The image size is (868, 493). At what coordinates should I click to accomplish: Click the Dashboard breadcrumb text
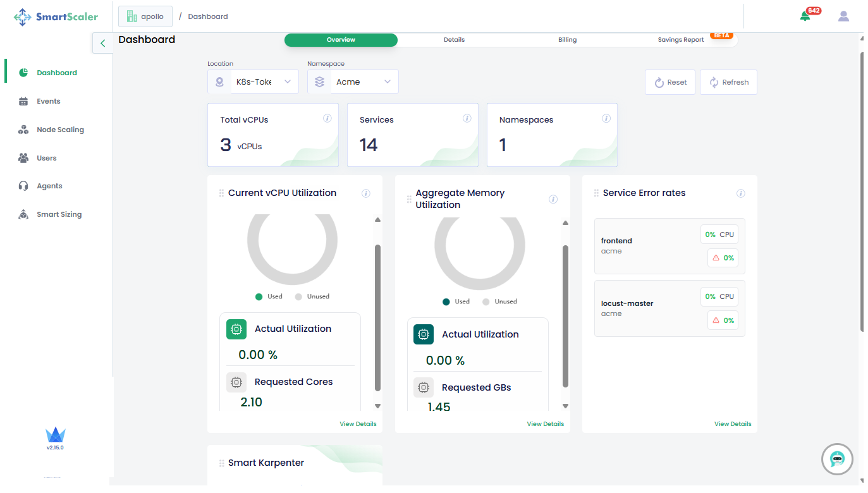point(208,16)
